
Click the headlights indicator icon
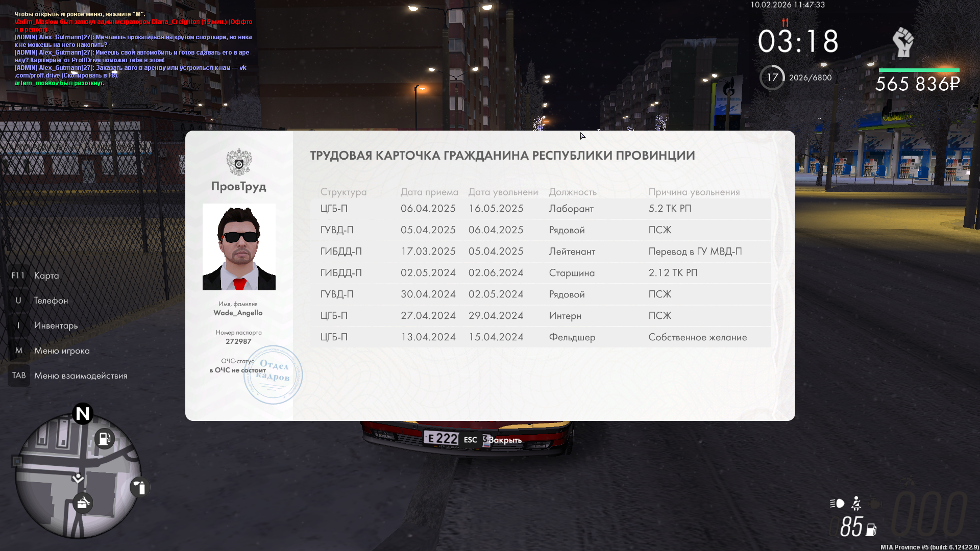coord(837,504)
